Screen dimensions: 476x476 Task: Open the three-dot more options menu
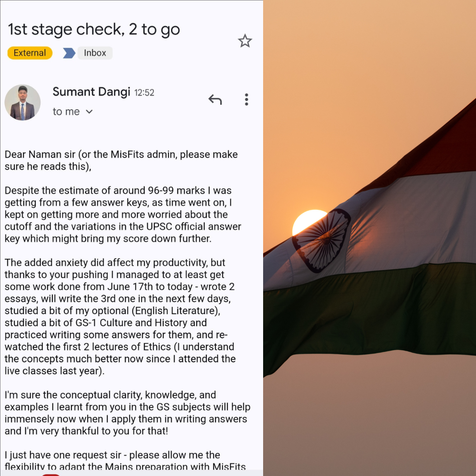pyautogui.click(x=246, y=100)
